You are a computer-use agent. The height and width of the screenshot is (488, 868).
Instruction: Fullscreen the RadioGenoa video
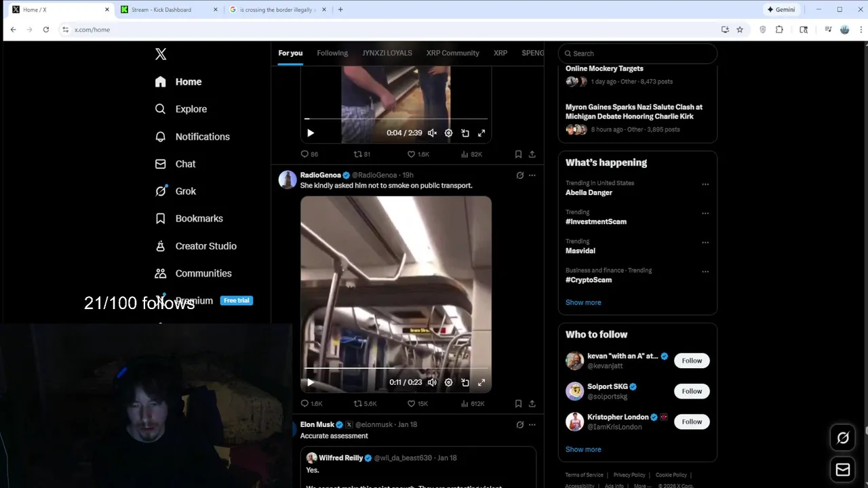click(481, 382)
